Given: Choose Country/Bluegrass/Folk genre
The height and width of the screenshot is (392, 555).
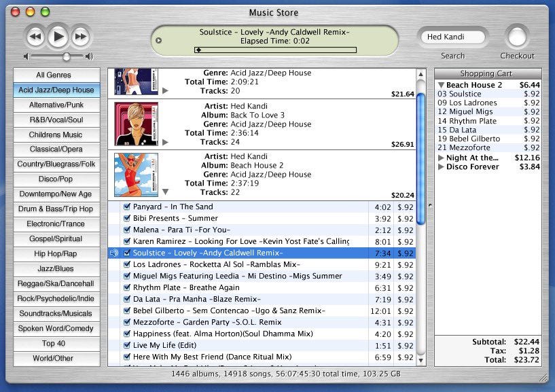Looking at the screenshot, I should tap(56, 164).
